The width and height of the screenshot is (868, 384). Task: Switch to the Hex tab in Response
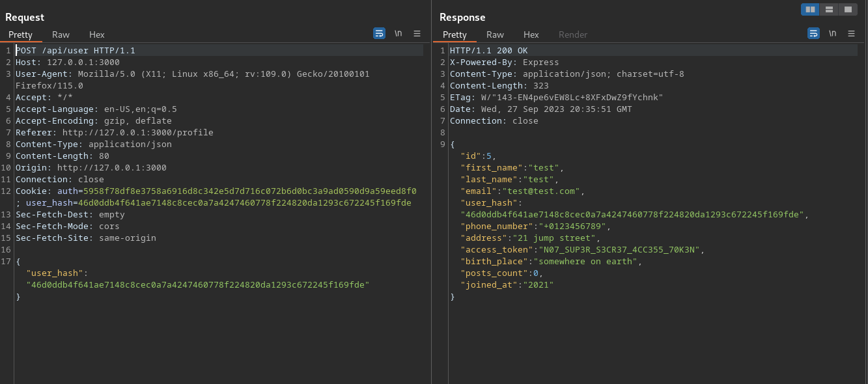[x=531, y=34]
